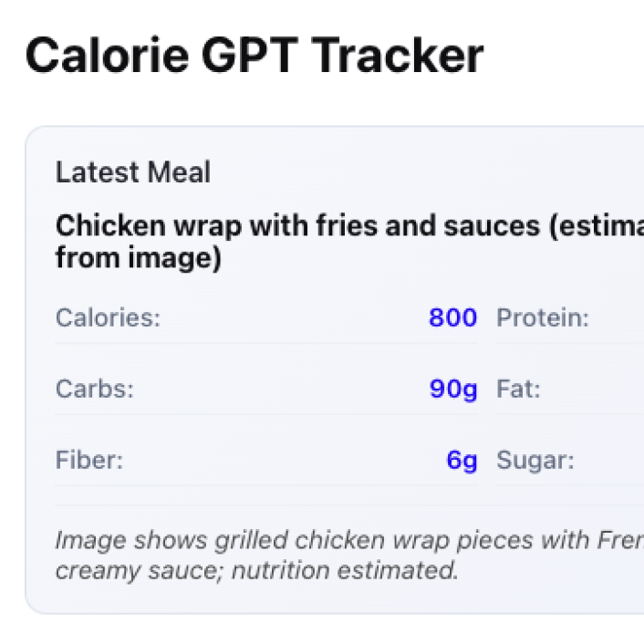Click the 'Fat:' label

pos(518,390)
